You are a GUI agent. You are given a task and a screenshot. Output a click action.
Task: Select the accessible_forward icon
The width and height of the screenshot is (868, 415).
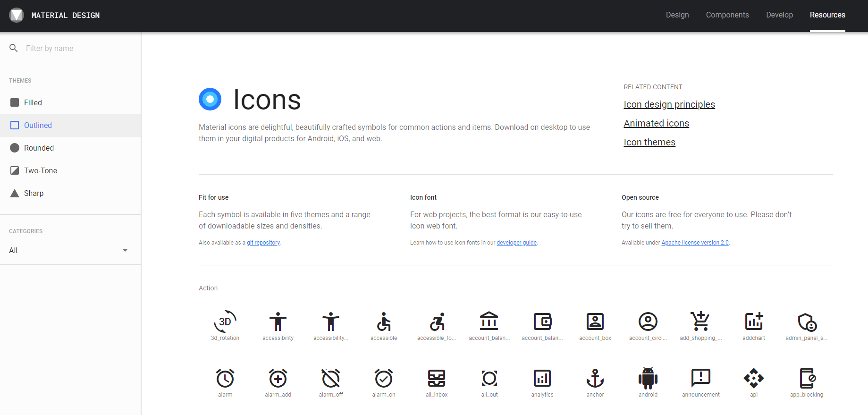437,322
